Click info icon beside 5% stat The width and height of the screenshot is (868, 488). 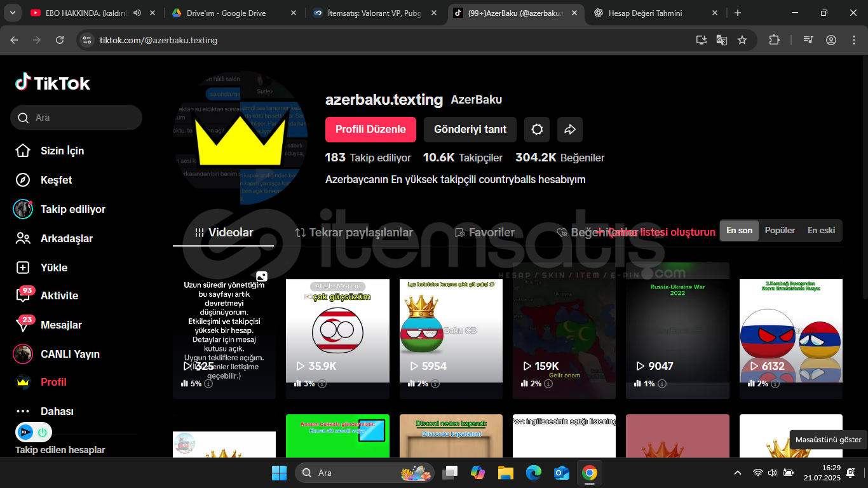pos(208,384)
